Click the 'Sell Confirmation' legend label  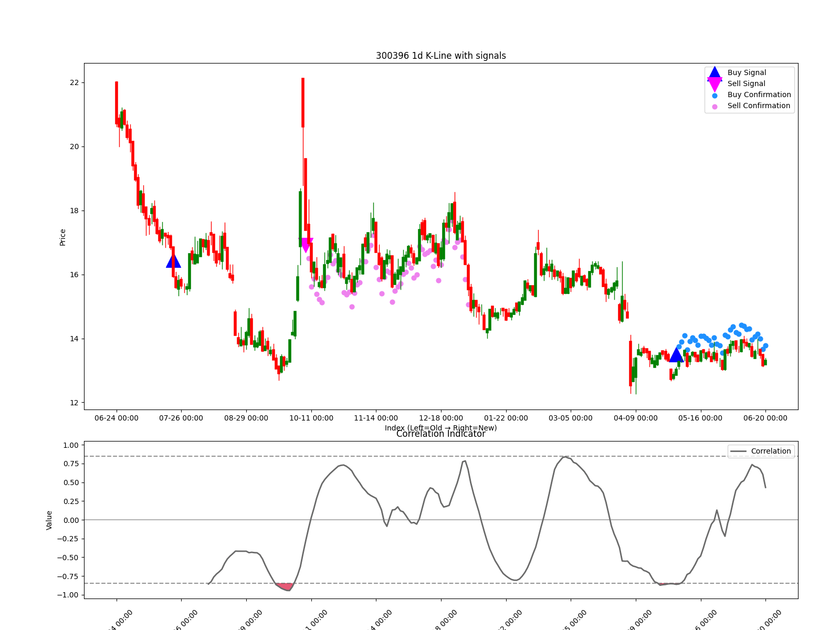point(759,106)
